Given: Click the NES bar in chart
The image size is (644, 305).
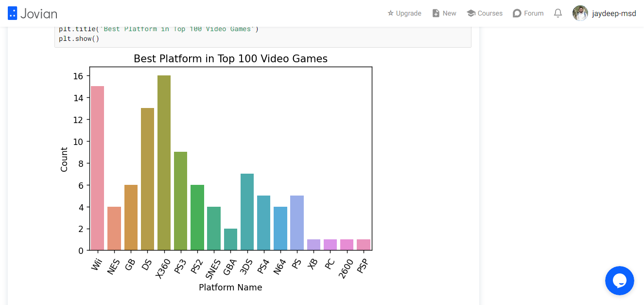Looking at the screenshot, I should coord(114,229).
